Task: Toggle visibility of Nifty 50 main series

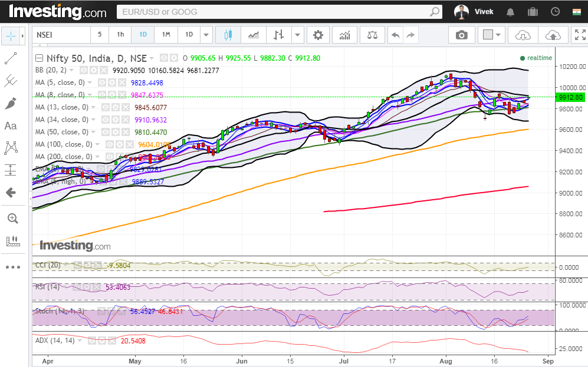Action: 163,58
